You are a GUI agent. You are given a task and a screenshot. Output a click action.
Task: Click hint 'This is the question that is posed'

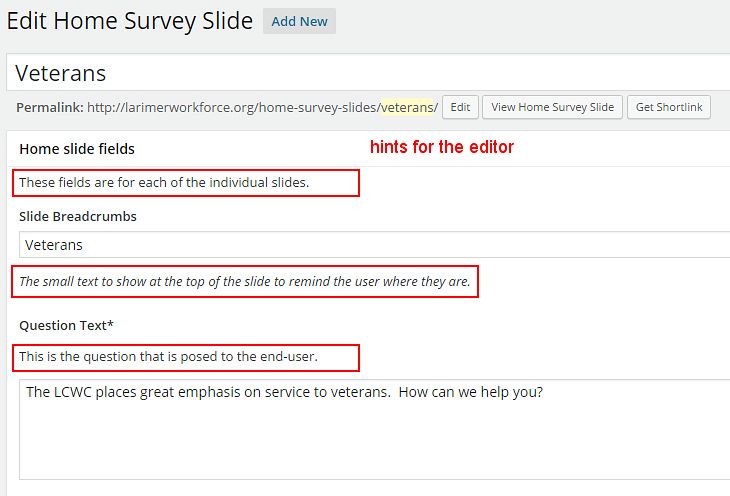pyautogui.click(x=168, y=357)
